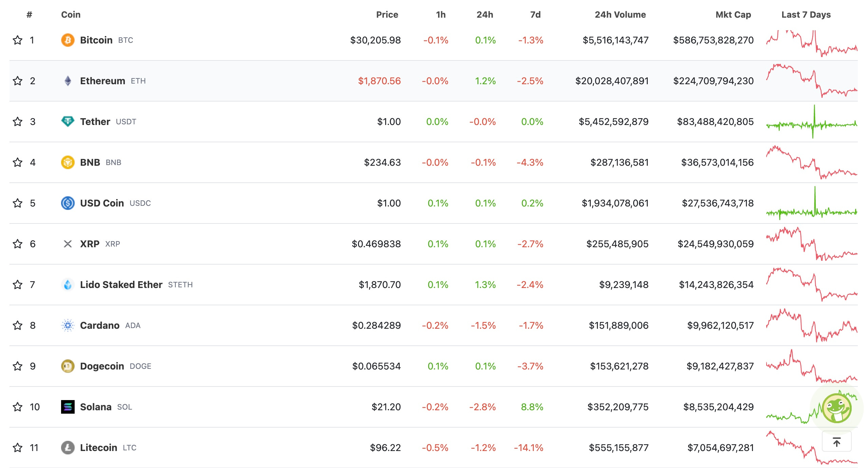Favorite Lido Staked Ether with star
The height and width of the screenshot is (468, 868).
(18, 285)
